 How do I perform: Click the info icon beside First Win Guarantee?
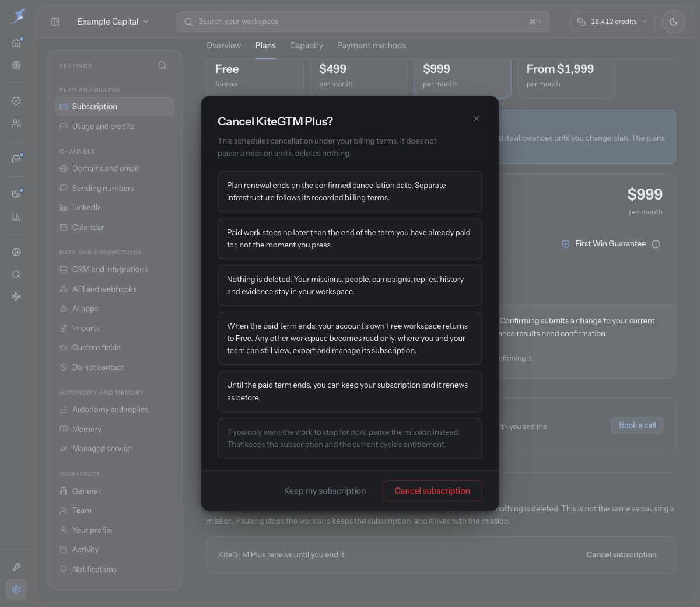point(656,244)
